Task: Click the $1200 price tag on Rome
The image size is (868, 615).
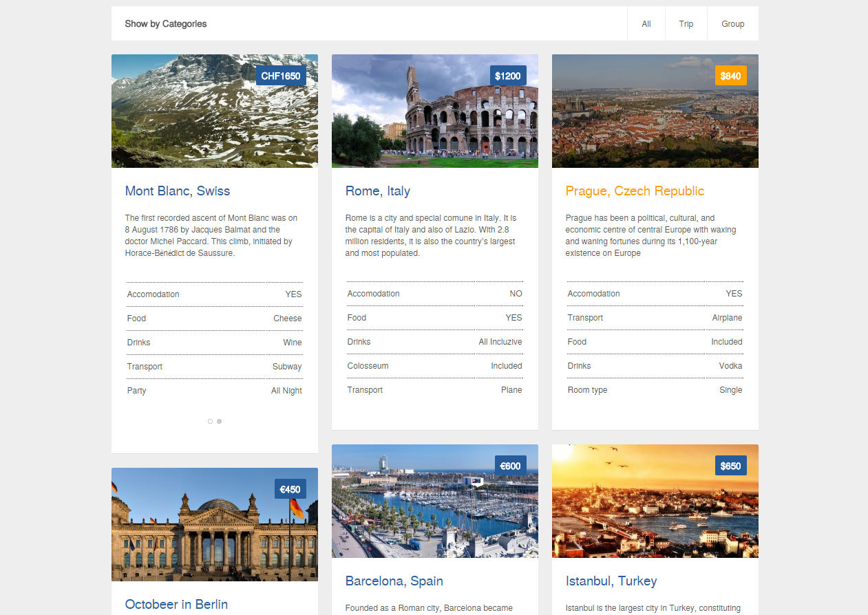Action: pos(507,75)
